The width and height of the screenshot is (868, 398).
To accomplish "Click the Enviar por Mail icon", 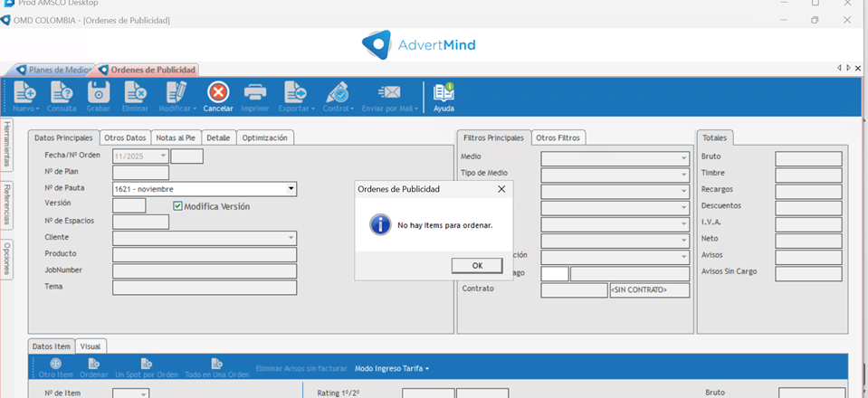I will 389,92.
